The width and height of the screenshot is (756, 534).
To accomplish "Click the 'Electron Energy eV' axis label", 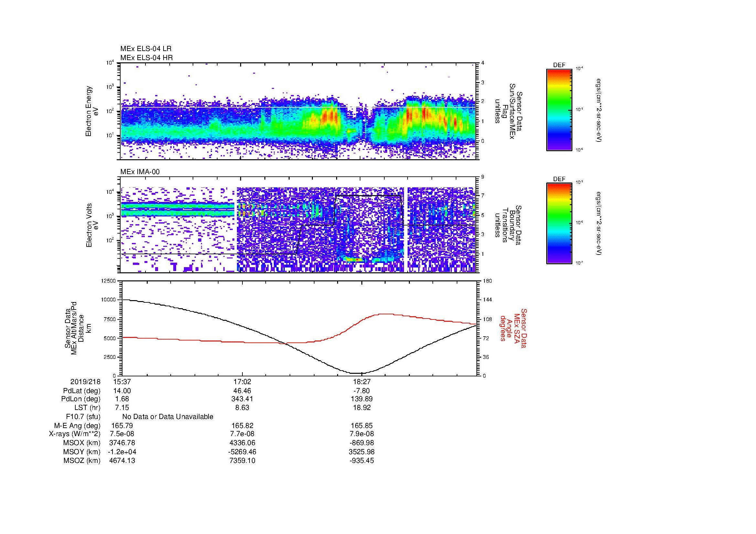I will click(92, 111).
